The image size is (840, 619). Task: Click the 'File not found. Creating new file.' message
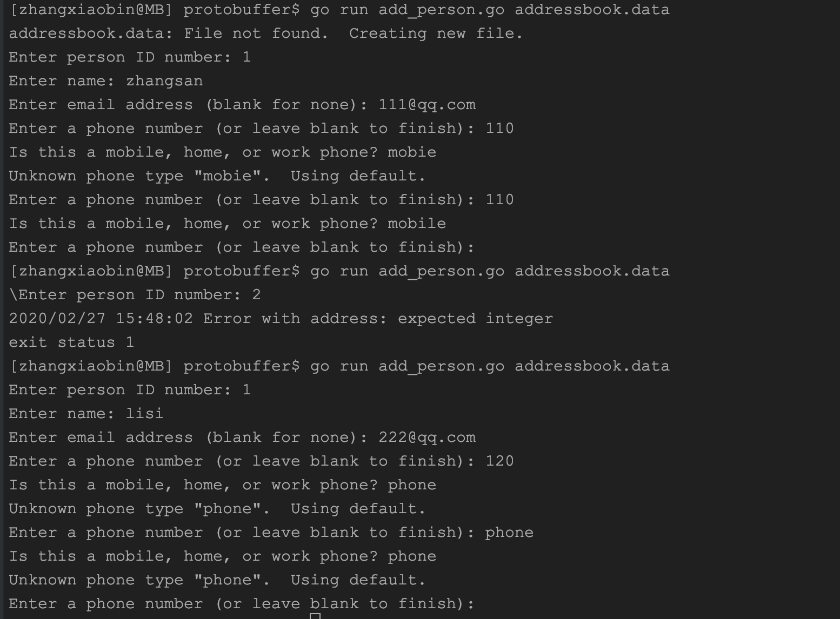(x=354, y=33)
